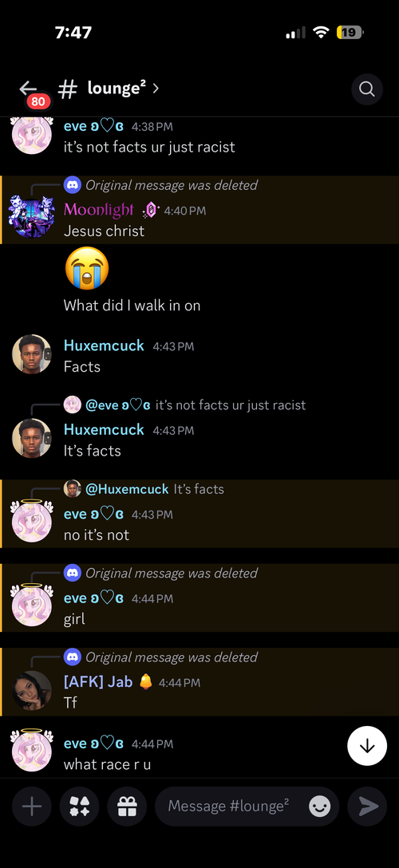Tap Huxemcuck avatar on 'Facts' message

(x=32, y=354)
